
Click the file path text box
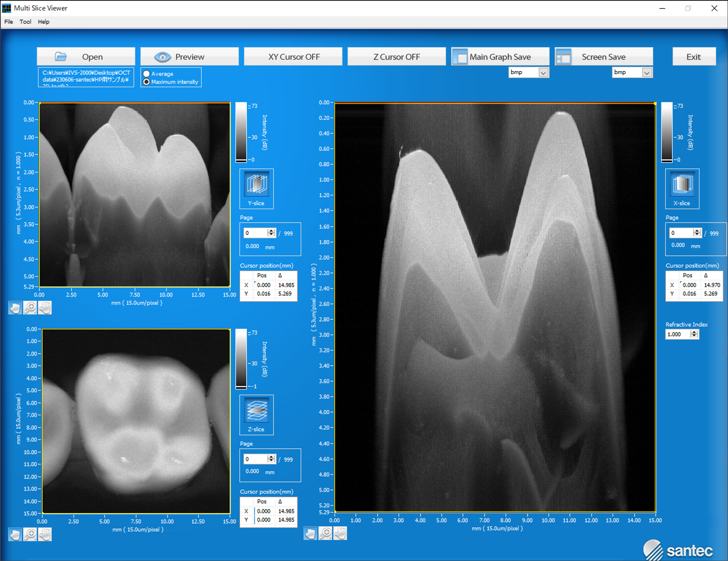click(86, 77)
